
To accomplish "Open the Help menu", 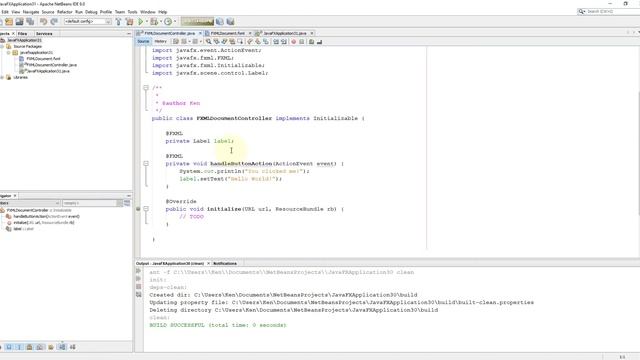I will (162, 12).
